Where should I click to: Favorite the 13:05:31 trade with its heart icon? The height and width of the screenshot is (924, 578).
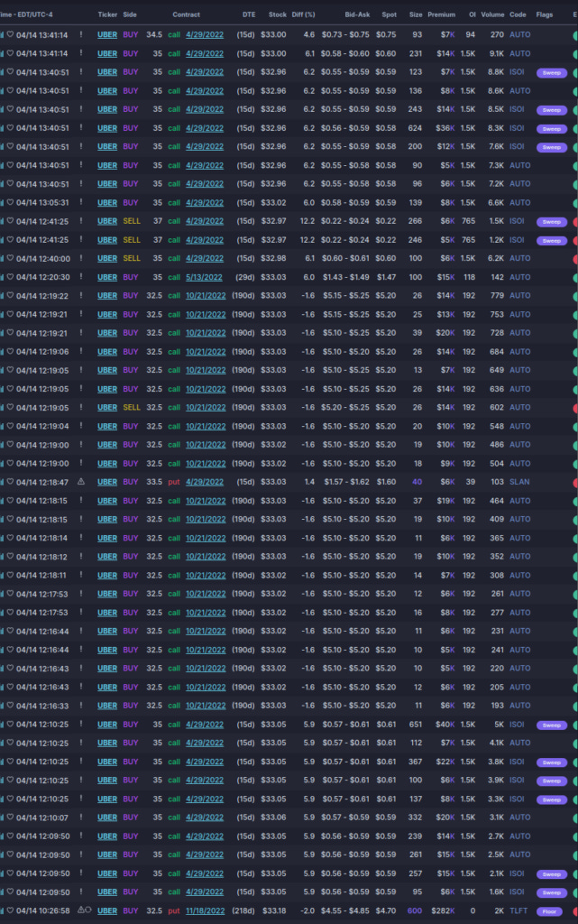click(10, 202)
